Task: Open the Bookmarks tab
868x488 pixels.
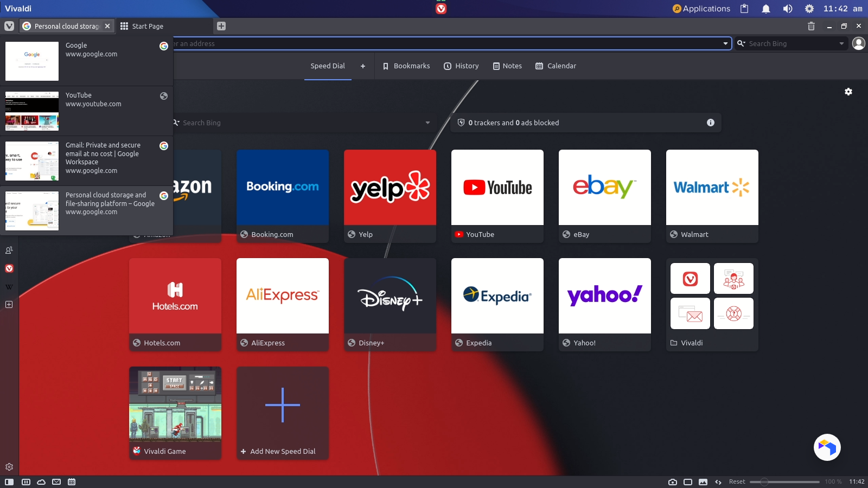Action: point(406,66)
